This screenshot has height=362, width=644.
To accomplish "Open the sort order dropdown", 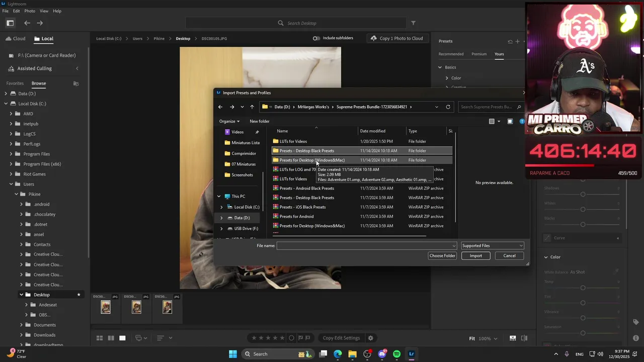I will click(164, 338).
